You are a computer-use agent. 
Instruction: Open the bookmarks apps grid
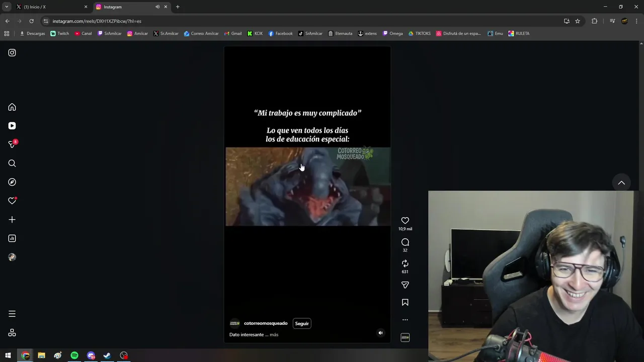click(7, 34)
